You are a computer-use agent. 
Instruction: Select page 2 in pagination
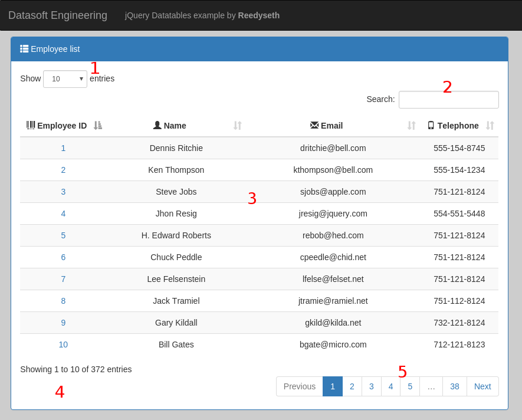click(352, 386)
